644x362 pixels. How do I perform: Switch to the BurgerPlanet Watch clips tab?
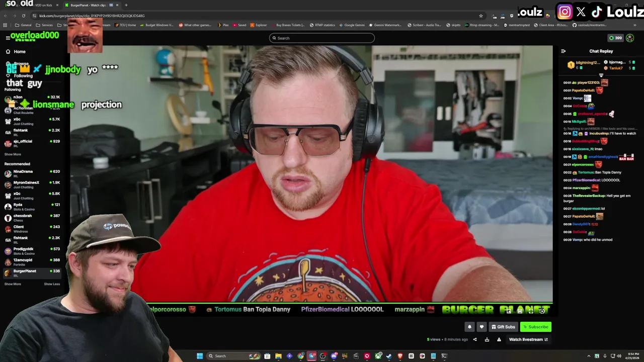click(92, 5)
